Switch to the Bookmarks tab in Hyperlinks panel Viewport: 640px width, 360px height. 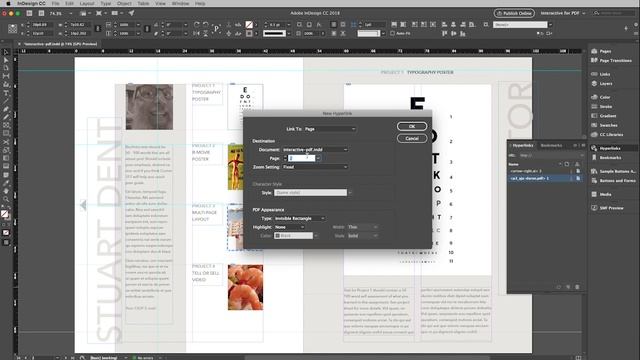[x=551, y=145]
